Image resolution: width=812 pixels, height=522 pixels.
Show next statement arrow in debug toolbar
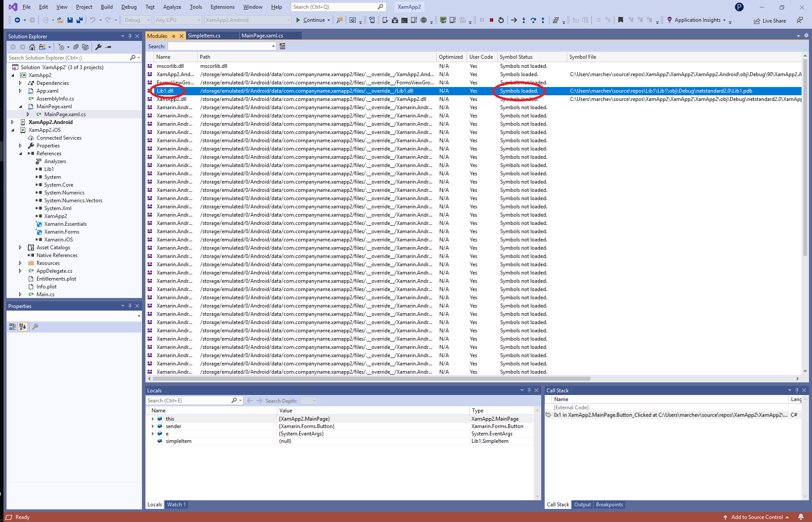tap(514, 20)
